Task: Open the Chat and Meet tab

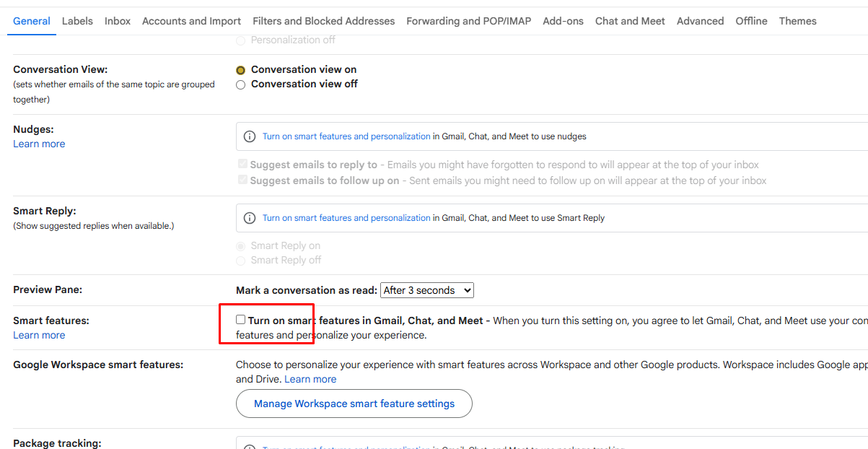Action: pos(630,21)
